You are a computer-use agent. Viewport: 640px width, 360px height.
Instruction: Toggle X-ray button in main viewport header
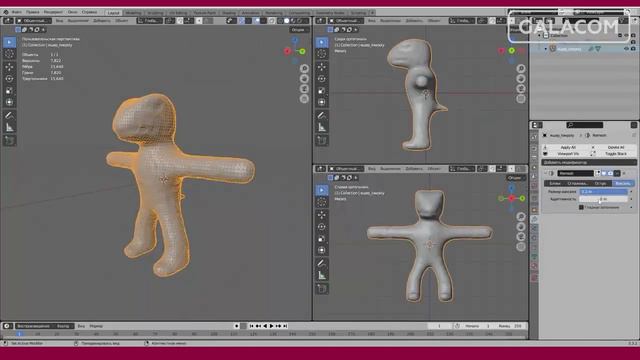click(x=271, y=20)
